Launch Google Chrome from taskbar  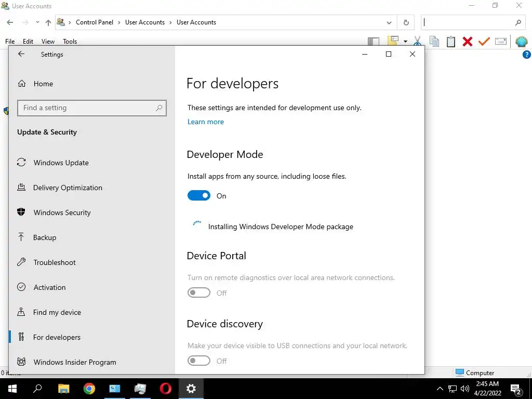pos(89,389)
